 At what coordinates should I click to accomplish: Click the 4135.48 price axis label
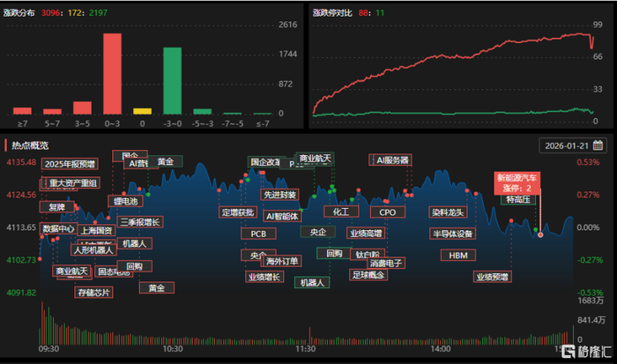(21, 162)
